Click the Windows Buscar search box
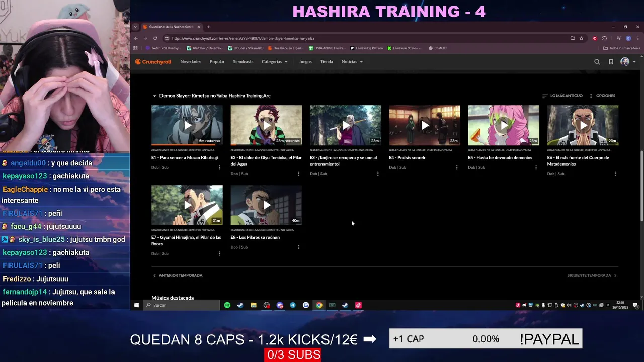 click(182, 305)
